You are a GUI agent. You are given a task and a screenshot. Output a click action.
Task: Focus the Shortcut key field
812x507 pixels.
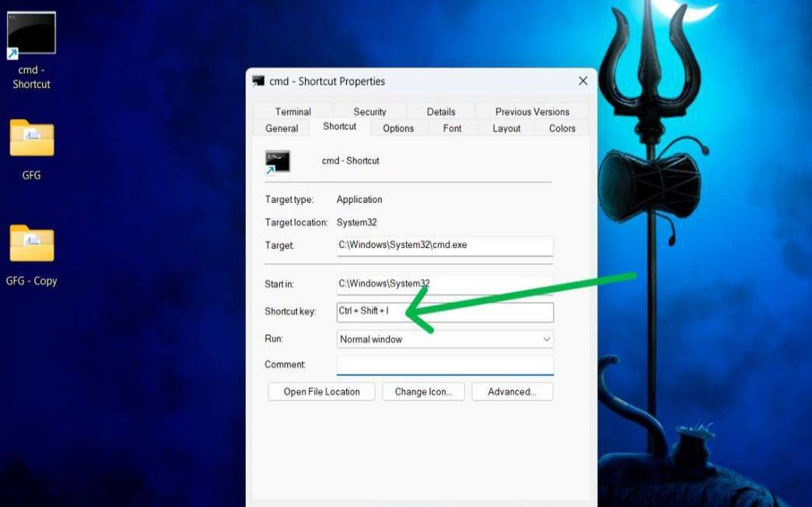445,312
